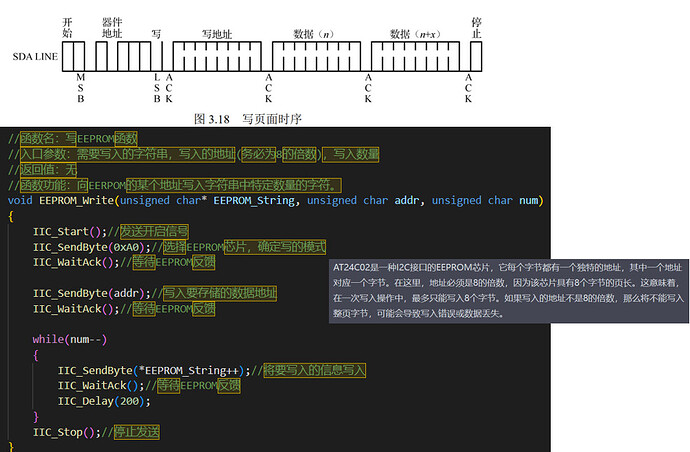
Task: Click the comment 写入要存储的数据地址
Action: click(220, 293)
